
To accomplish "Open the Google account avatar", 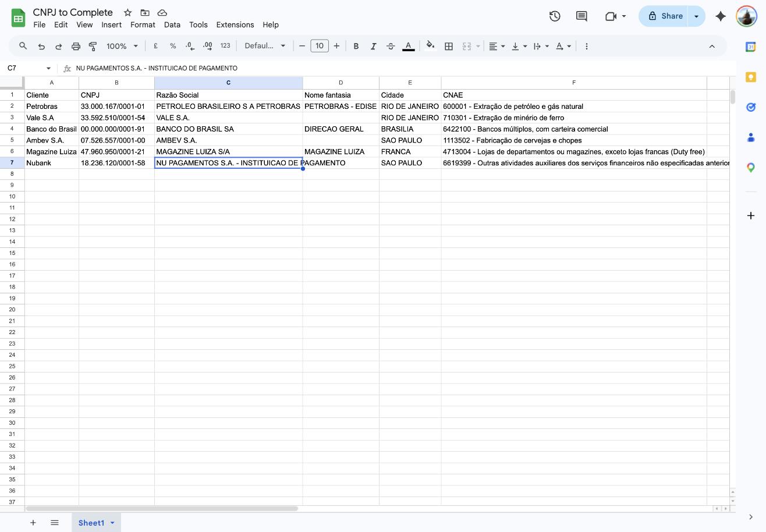I will [747, 16].
